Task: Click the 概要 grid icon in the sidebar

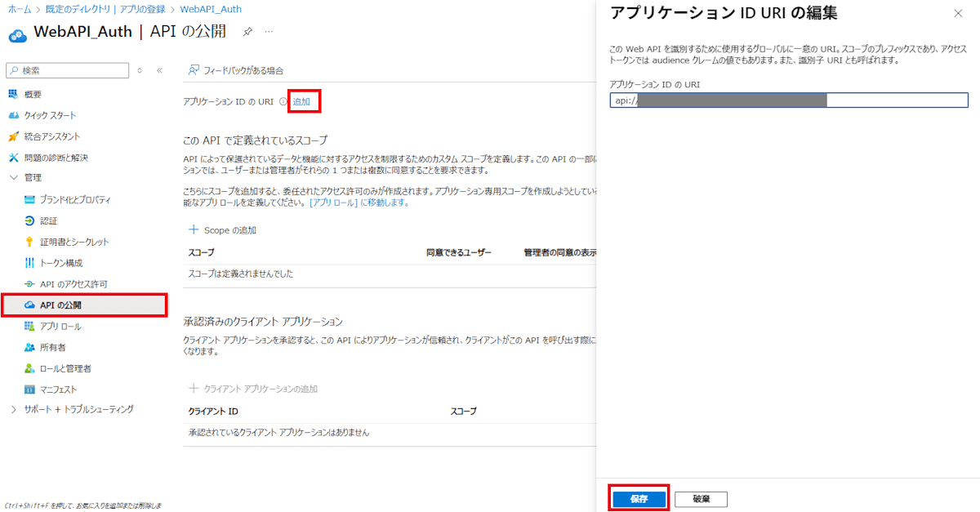Action: click(13, 94)
